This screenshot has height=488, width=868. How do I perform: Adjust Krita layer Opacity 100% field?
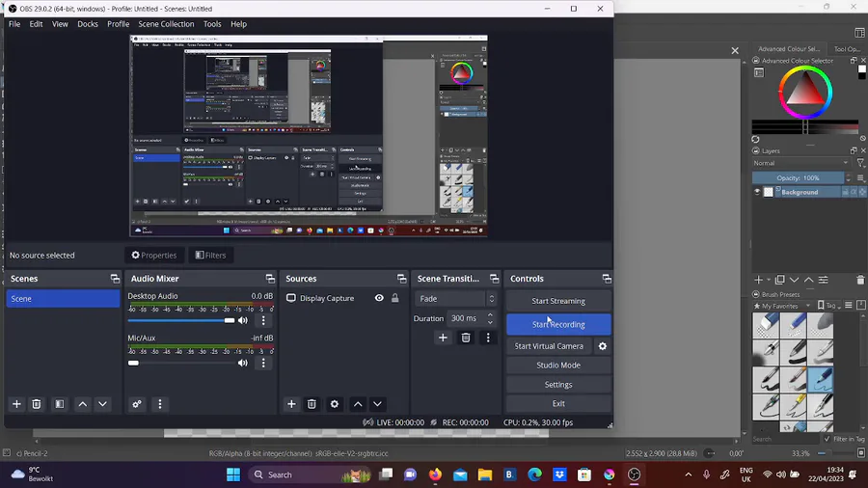pos(798,178)
